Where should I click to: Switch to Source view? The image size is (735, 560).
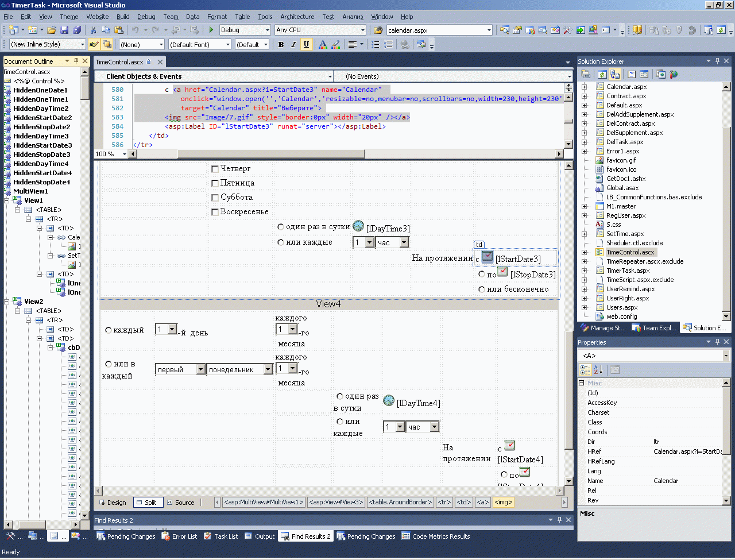coord(181,503)
